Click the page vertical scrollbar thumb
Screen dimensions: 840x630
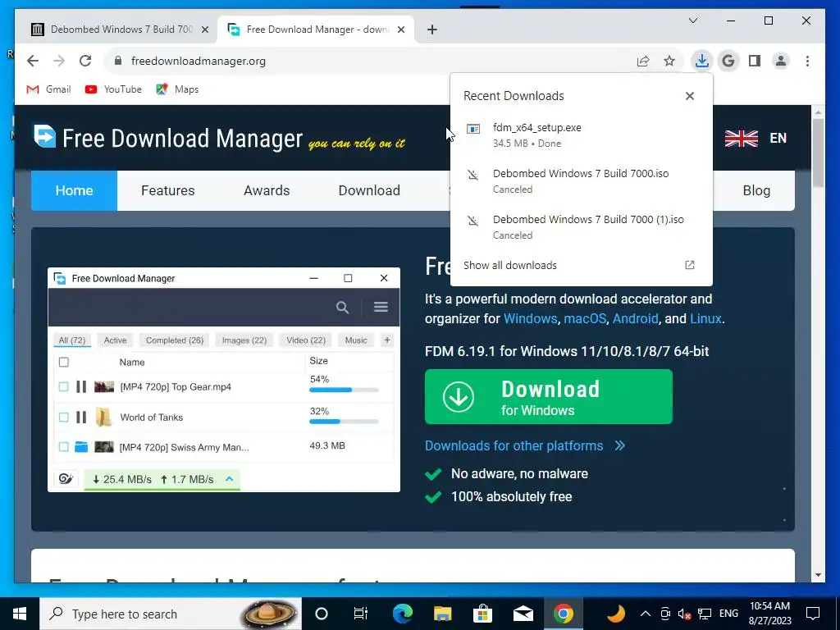pos(818,153)
